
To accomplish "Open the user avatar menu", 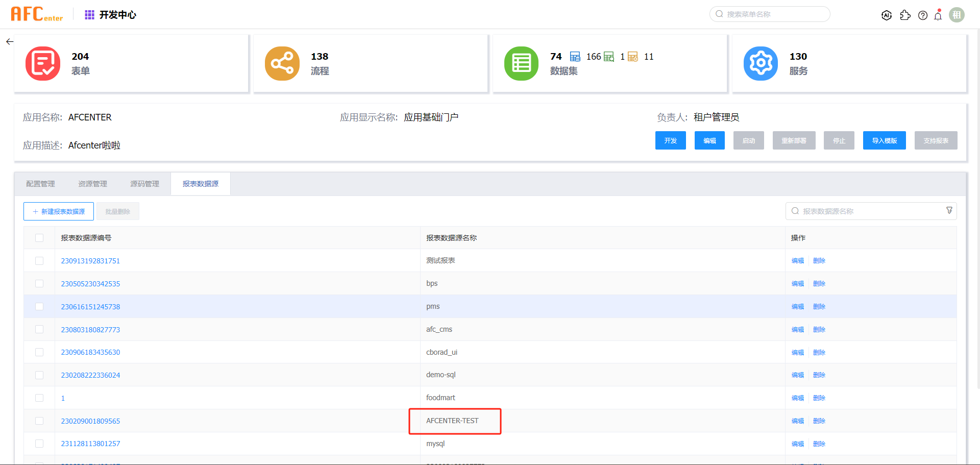I will [x=957, y=15].
